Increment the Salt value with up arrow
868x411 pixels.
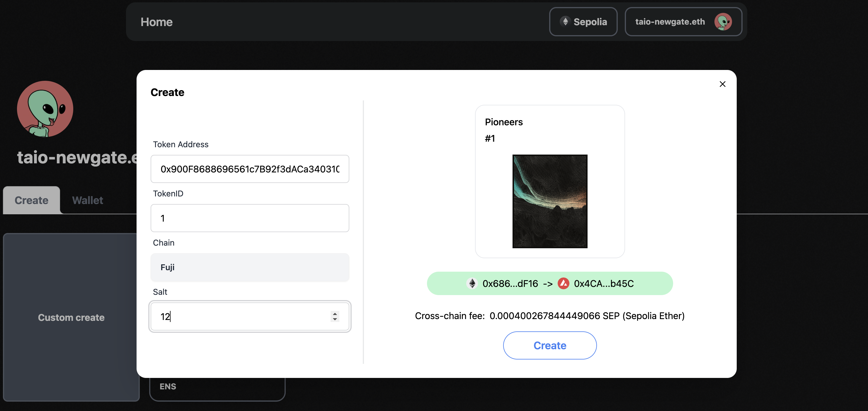(335, 314)
